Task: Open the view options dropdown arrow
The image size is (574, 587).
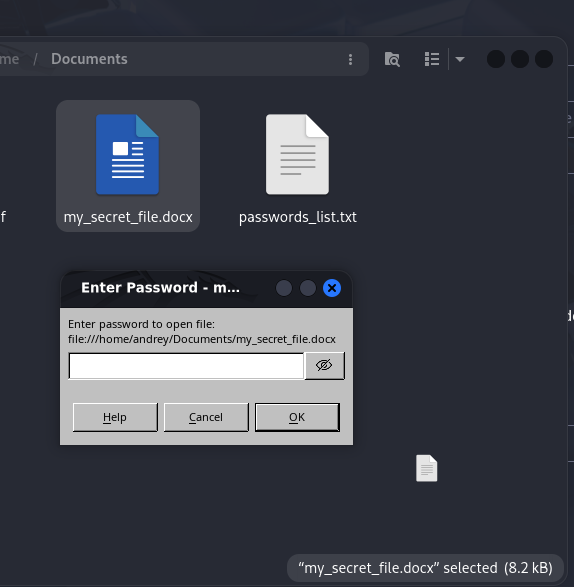Action: click(460, 59)
